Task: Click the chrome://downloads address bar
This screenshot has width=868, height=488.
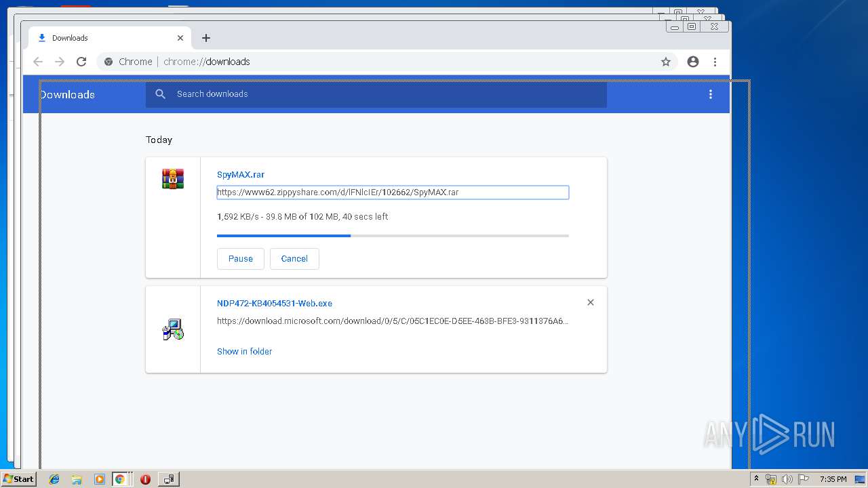Action: coord(387,62)
